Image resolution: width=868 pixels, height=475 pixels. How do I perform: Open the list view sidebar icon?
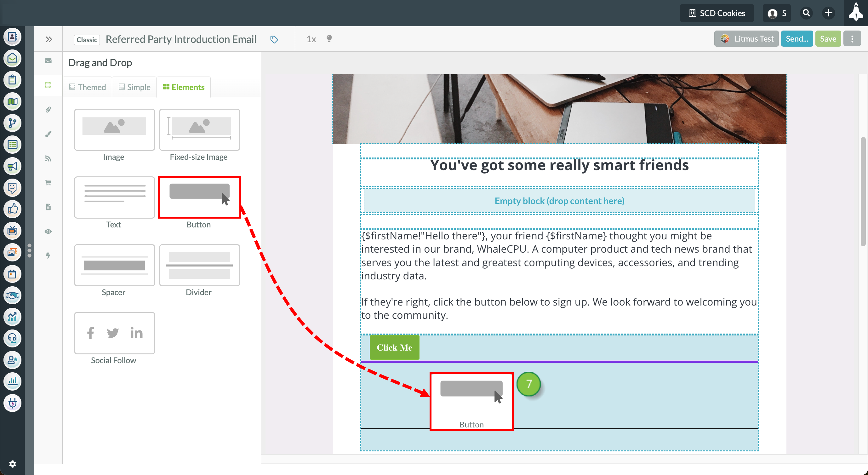point(13,145)
